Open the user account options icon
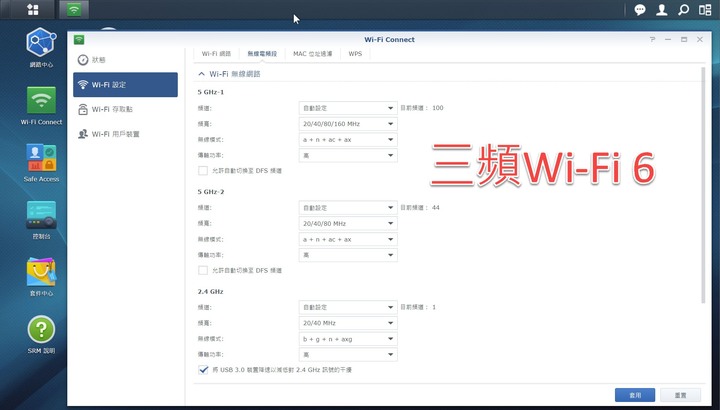Viewport: 720px width, 410px height. tap(662, 10)
